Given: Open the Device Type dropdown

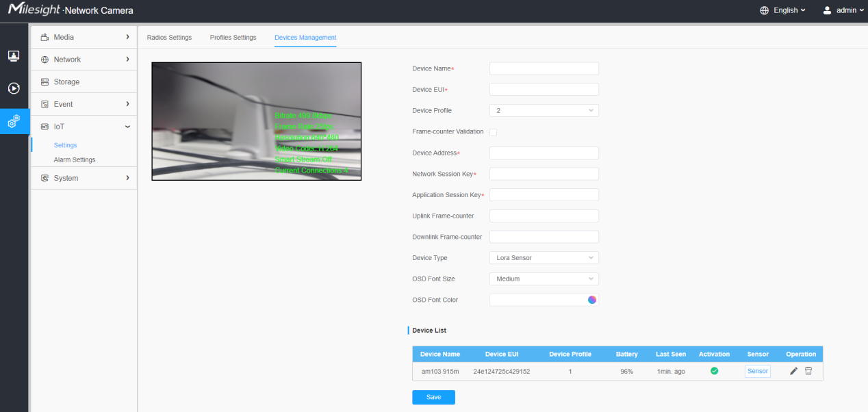Looking at the screenshot, I should (544, 258).
